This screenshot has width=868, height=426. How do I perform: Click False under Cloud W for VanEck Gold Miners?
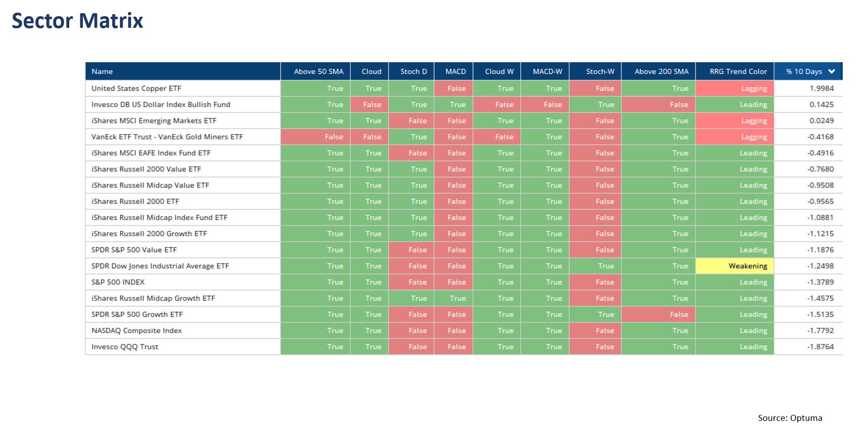[x=497, y=137]
